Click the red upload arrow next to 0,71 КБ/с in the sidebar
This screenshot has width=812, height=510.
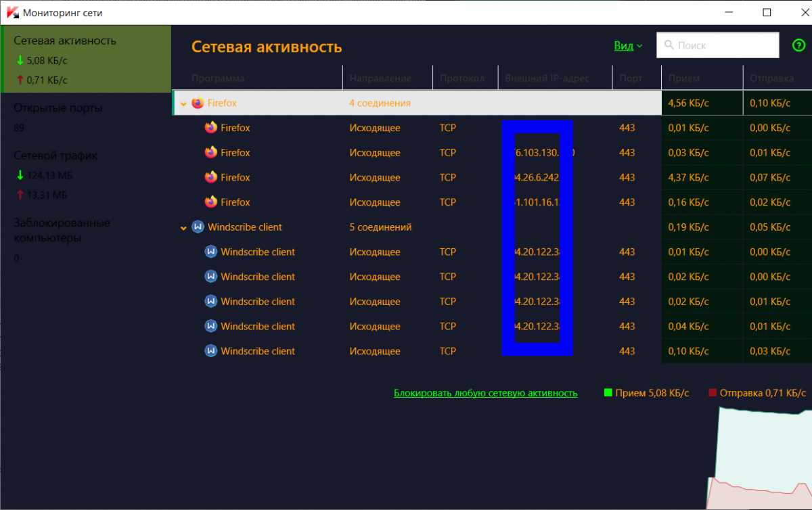click(x=20, y=80)
